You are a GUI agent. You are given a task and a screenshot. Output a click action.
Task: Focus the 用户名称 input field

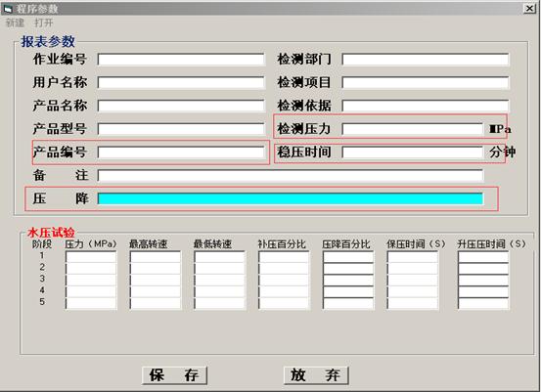tap(181, 82)
